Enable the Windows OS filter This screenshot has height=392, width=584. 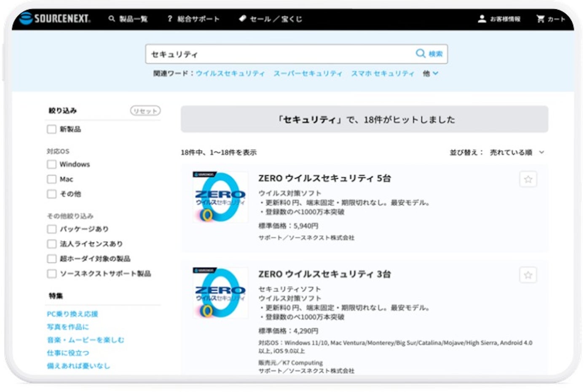(x=51, y=164)
